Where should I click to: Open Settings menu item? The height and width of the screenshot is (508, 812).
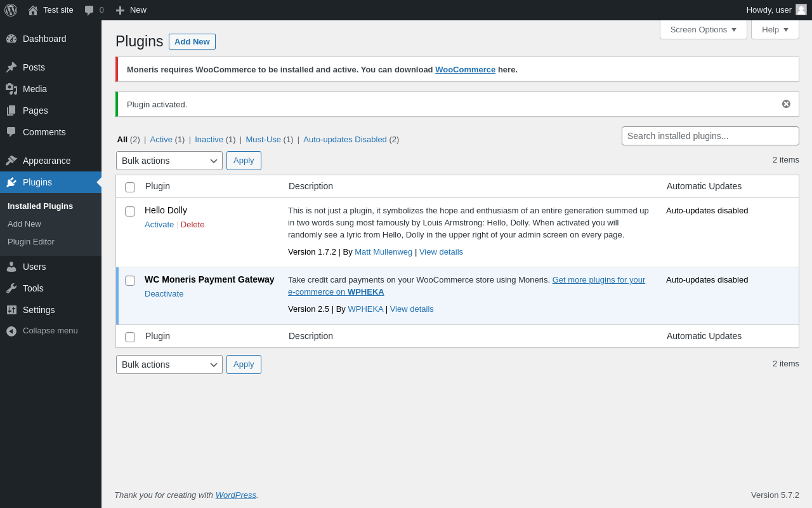tap(51, 310)
